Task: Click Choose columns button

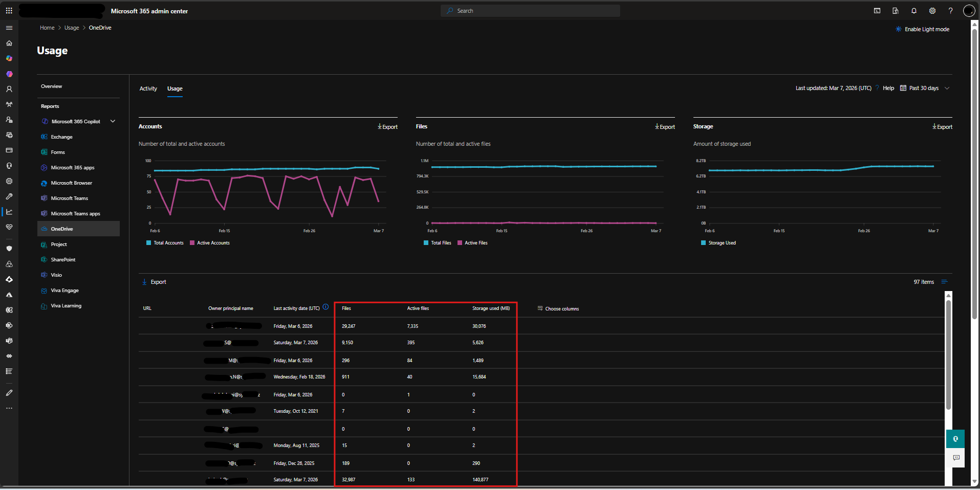Action: 558,308
